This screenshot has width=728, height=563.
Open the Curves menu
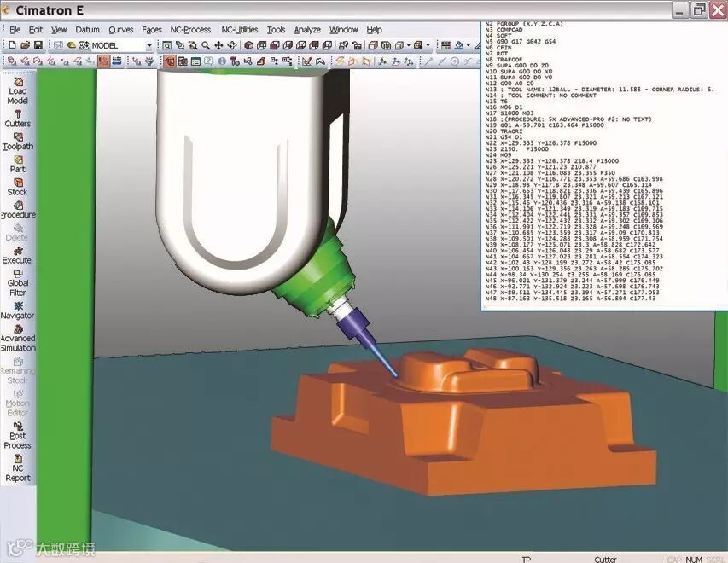click(120, 30)
